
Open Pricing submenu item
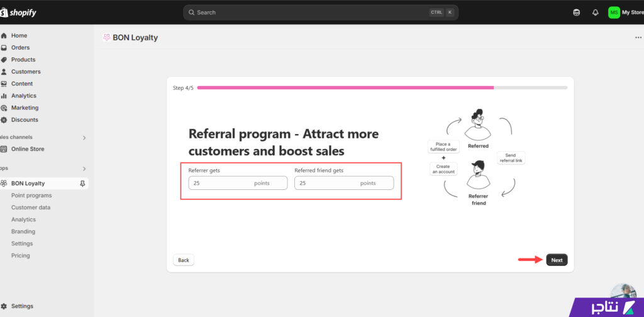(21, 255)
